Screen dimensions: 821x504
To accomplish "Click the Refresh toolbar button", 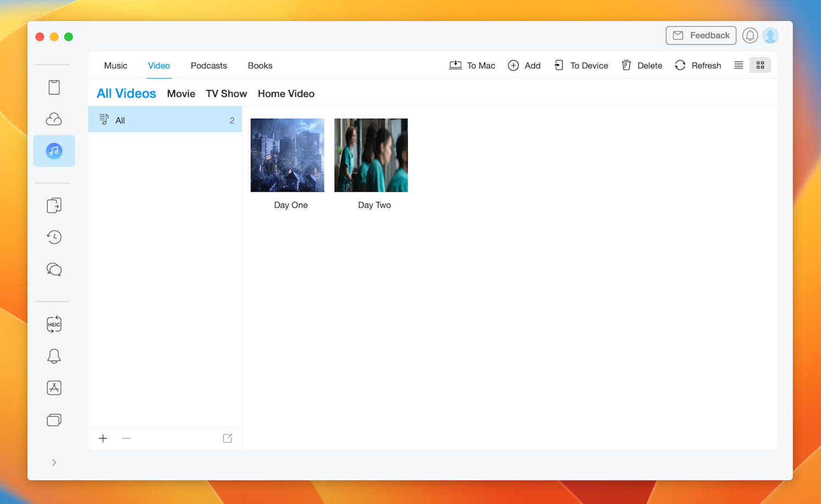I will 698,65.
